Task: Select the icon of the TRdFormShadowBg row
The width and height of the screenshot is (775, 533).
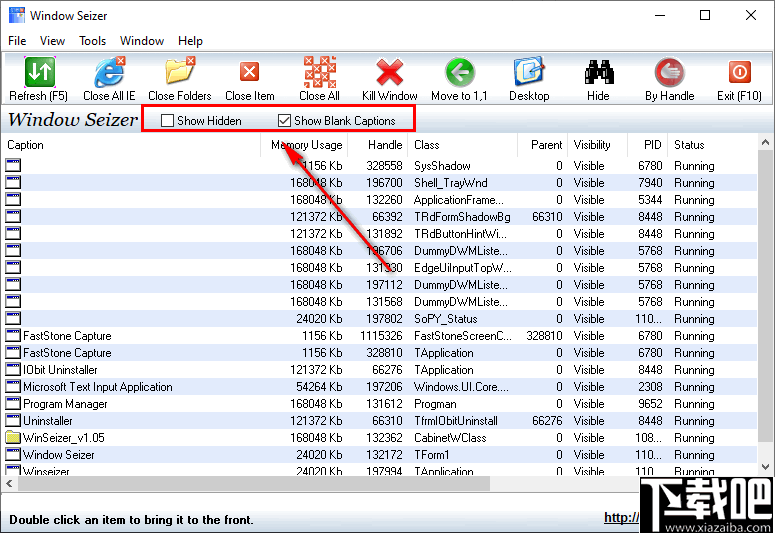Action: point(13,217)
